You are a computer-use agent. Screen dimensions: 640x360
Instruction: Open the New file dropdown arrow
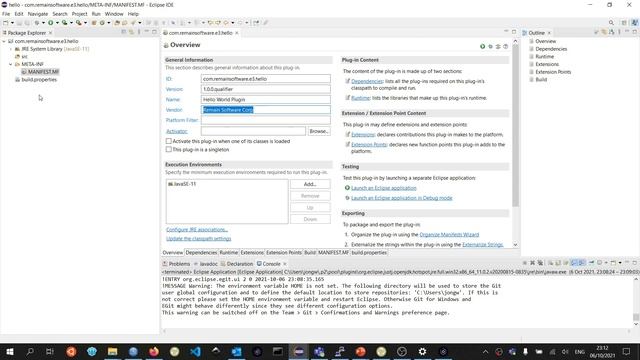pyautogui.click(x=12, y=23)
